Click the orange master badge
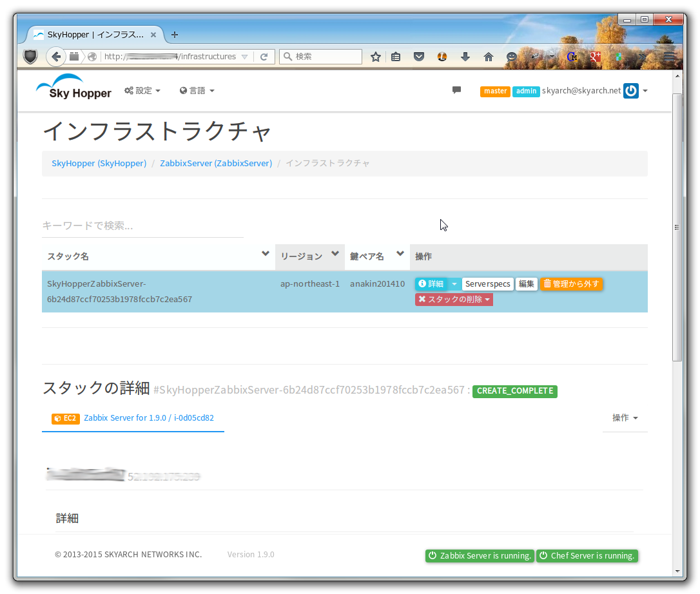 click(x=495, y=91)
